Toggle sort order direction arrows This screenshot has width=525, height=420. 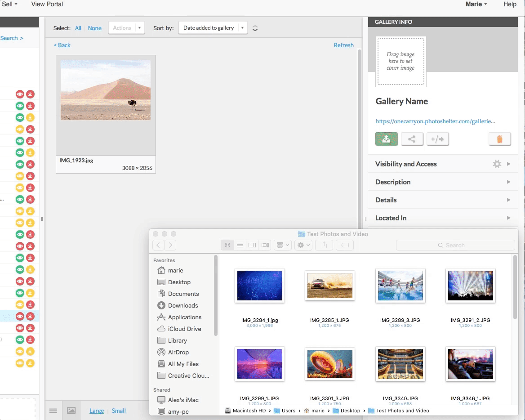tap(255, 28)
